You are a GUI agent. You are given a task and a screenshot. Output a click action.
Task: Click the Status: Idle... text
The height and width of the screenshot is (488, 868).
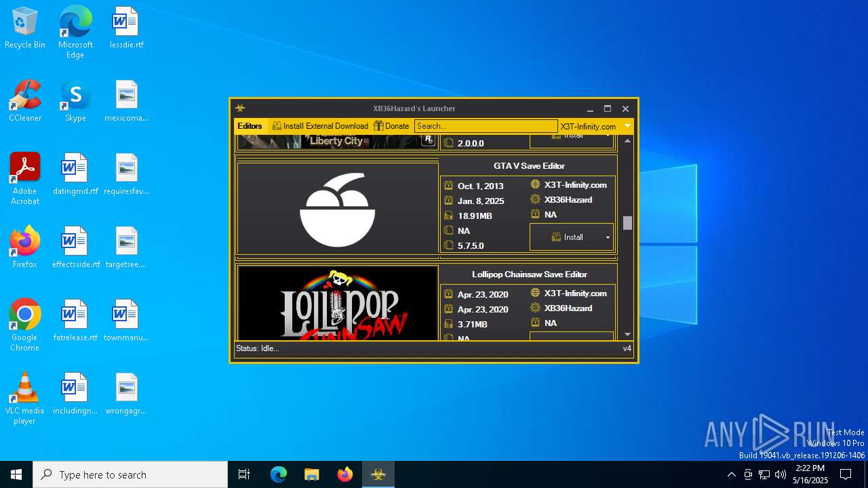[x=257, y=348]
